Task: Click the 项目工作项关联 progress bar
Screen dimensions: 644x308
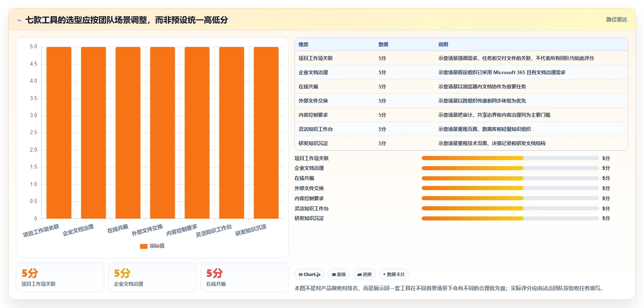Action: pyautogui.click(x=510, y=158)
